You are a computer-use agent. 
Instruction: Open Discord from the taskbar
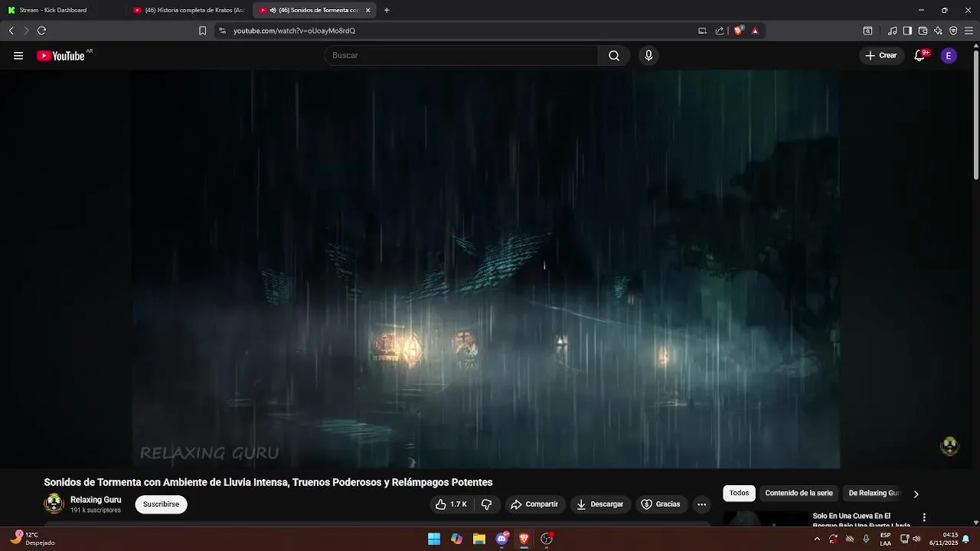tap(502, 539)
